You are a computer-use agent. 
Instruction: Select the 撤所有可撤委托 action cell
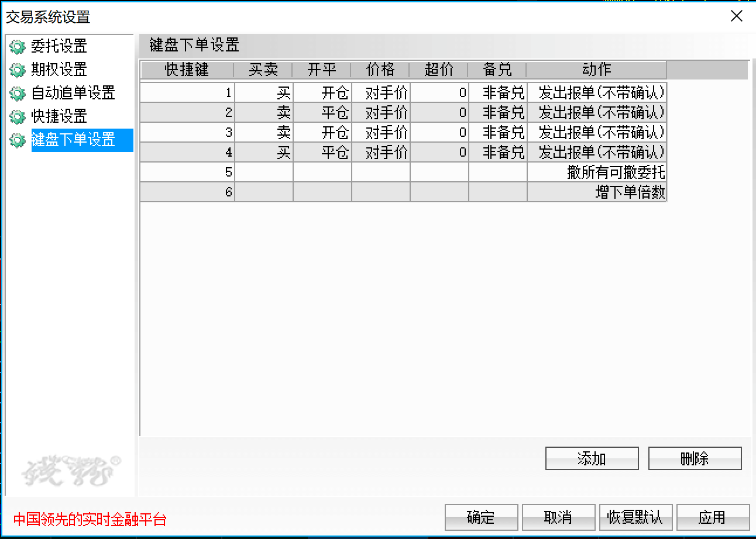[x=597, y=172]
